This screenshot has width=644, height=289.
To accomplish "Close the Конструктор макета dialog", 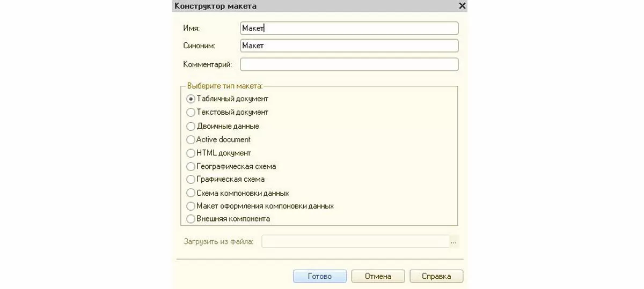I will [462, 6].
